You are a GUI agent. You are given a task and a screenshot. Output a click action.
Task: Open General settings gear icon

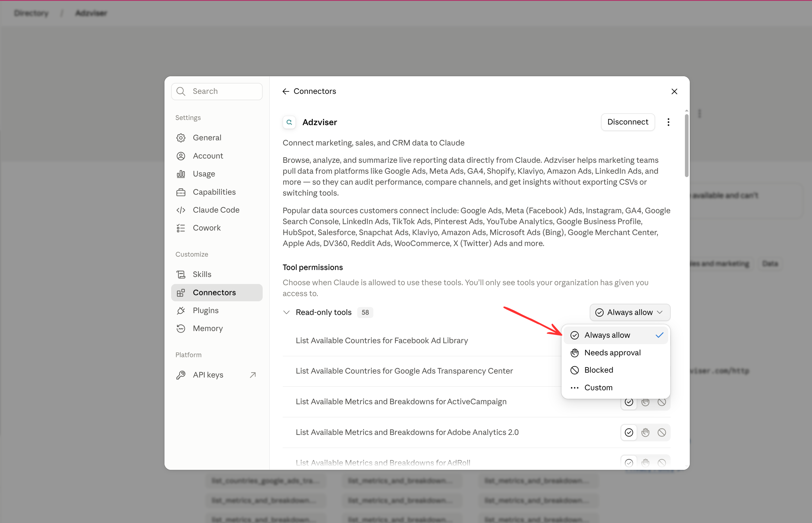[181, 138]
